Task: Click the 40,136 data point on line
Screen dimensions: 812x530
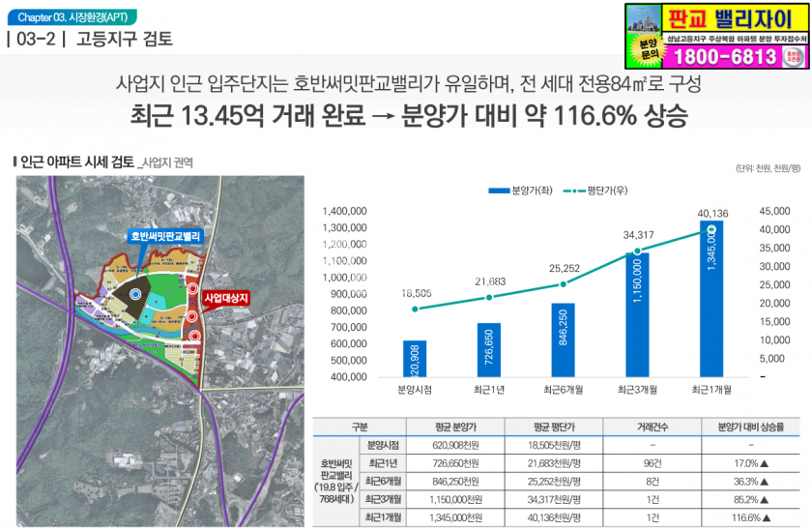Action: pos(711,230)
